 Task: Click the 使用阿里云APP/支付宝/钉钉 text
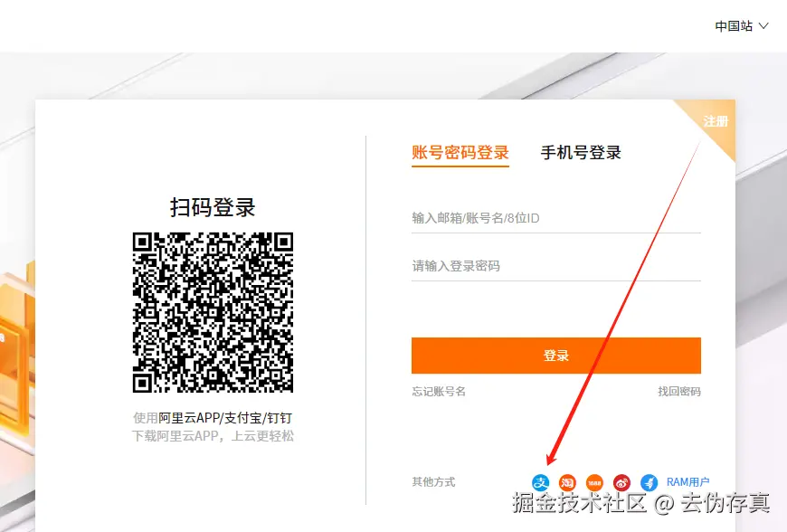(213, 418)
